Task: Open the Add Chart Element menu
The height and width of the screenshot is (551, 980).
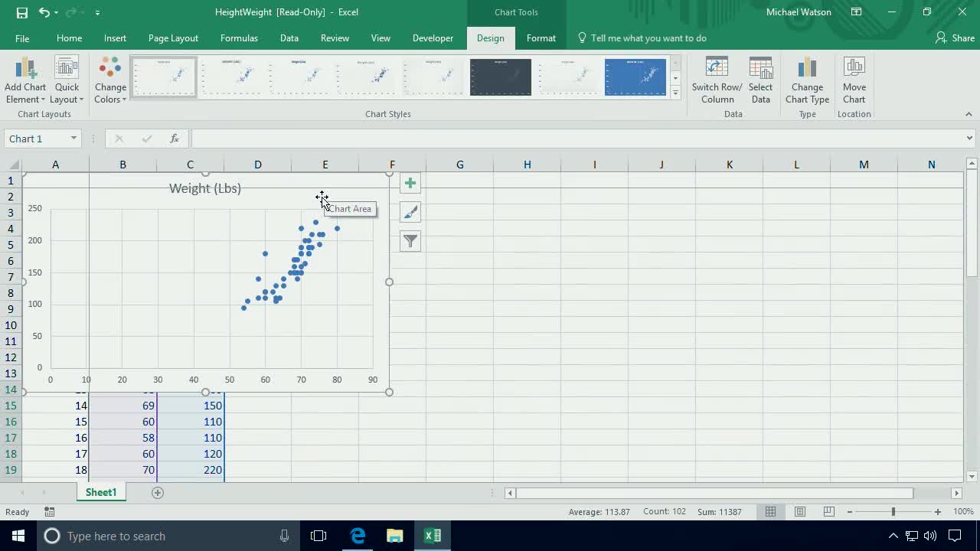Action: [25, 80]
